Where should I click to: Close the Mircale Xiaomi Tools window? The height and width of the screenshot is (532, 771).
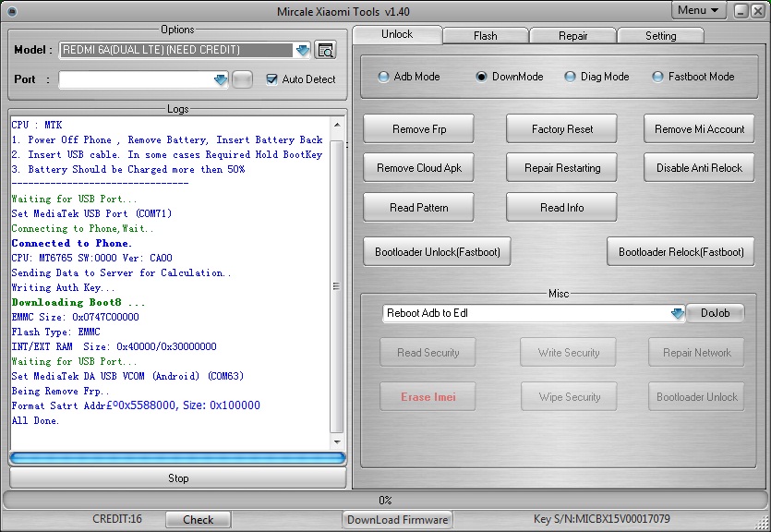758,11
